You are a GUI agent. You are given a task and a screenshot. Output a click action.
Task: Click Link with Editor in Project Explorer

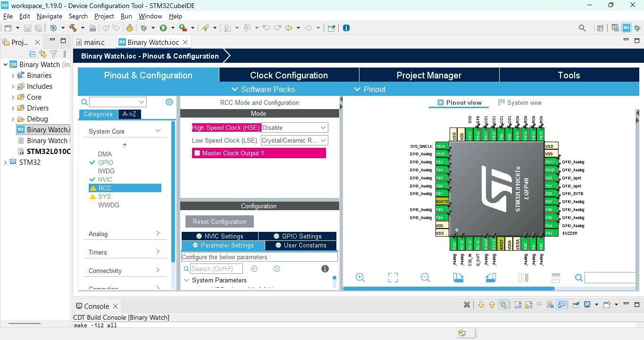pos(43,54)
